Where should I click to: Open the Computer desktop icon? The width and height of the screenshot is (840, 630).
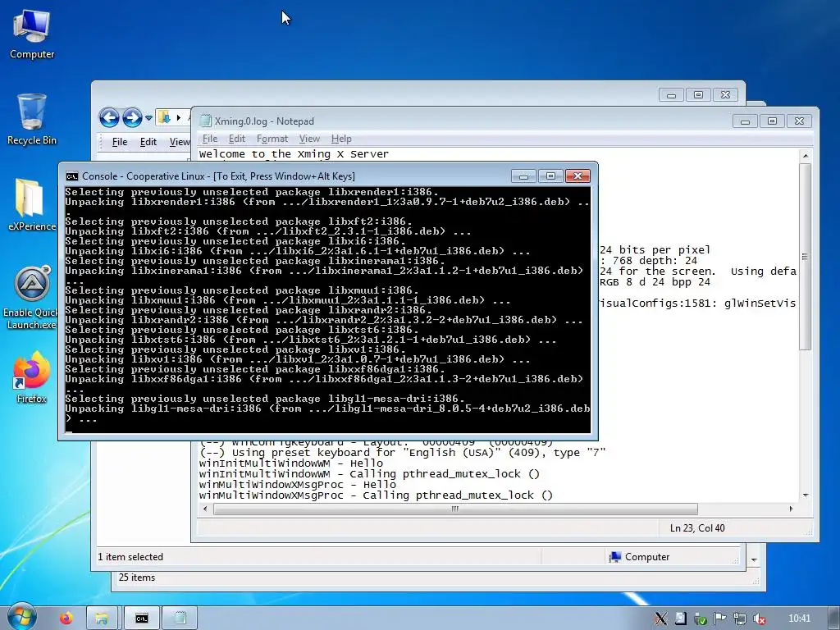[32, 34]
